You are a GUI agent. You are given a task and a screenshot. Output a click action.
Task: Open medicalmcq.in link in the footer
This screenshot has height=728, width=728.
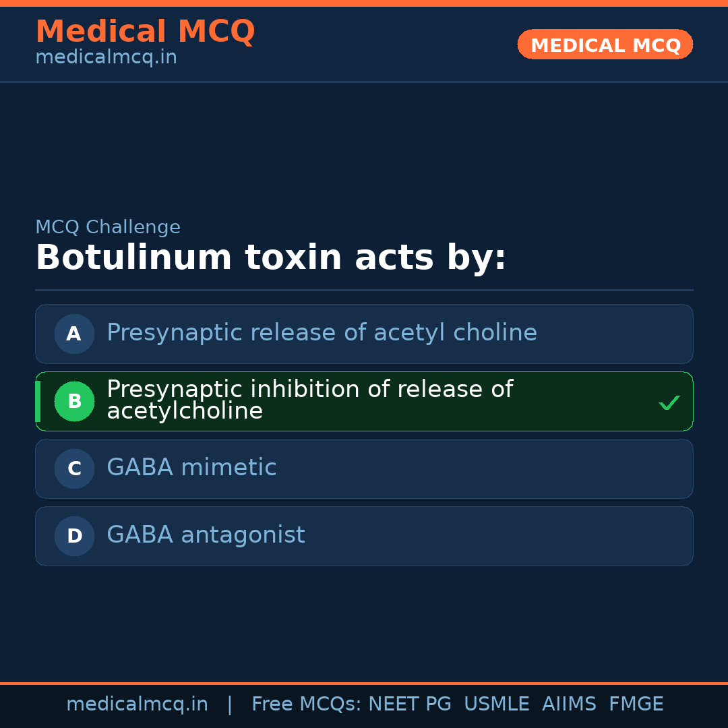tap(137, 704)
